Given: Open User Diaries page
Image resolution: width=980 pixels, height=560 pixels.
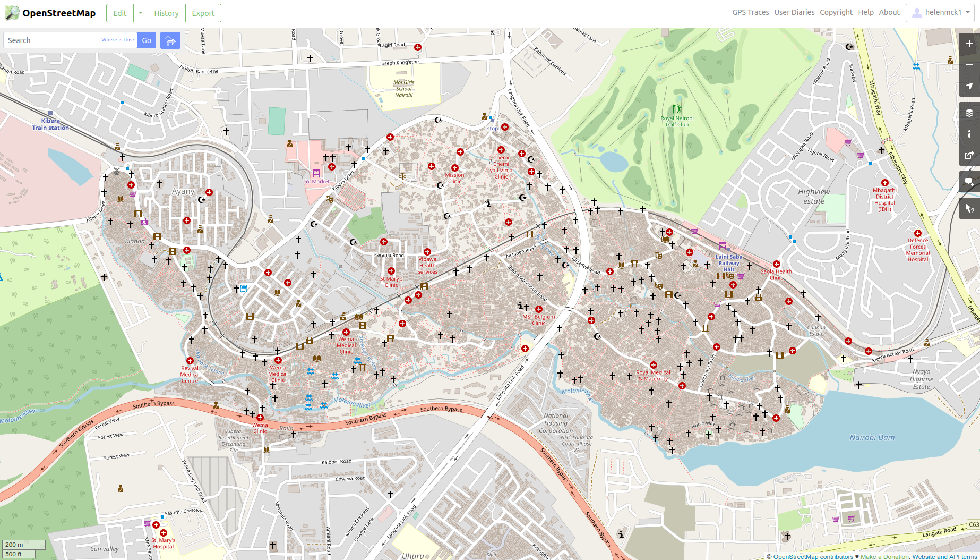Looking at the screenshot, I should point(794,12).
